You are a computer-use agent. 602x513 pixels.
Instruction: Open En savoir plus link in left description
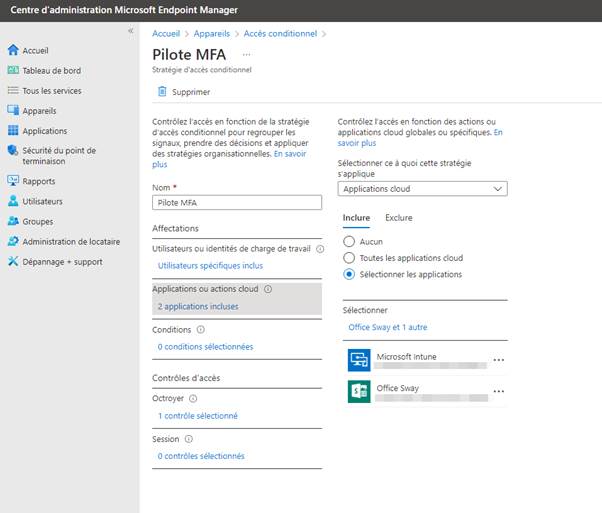[290, 154]
